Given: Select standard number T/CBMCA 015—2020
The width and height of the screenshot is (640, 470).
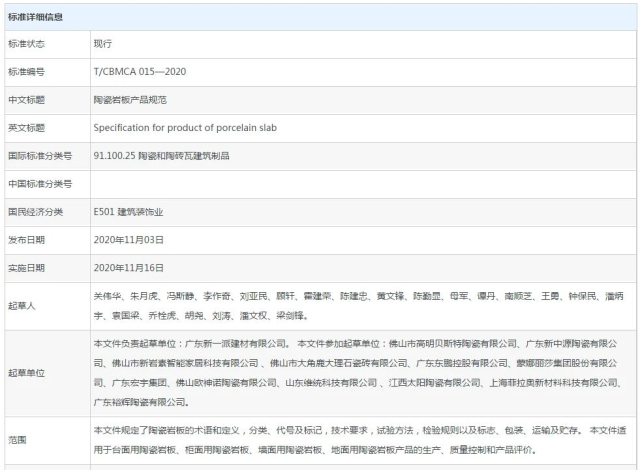Looking at the screenshot, I should tap(139, 72).
